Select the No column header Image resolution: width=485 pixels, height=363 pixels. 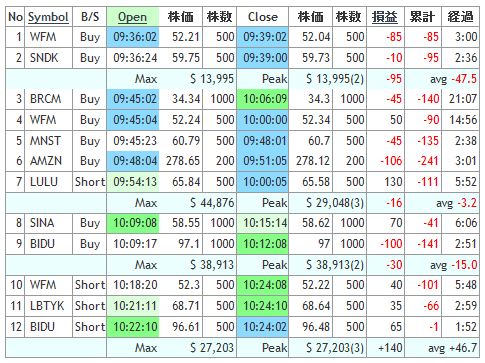point(15,17)
